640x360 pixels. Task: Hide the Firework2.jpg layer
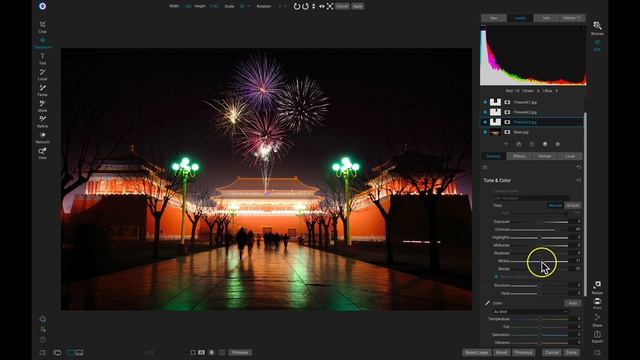click(485, 112)
